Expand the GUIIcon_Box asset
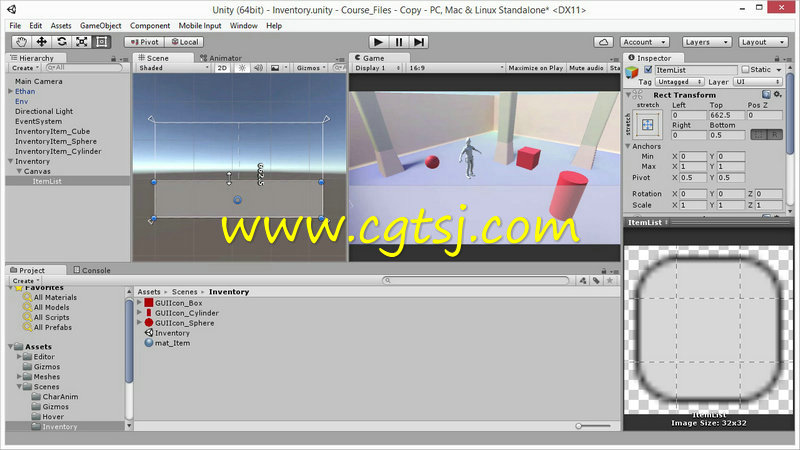 pyautogui.click(x=139, y=303)
